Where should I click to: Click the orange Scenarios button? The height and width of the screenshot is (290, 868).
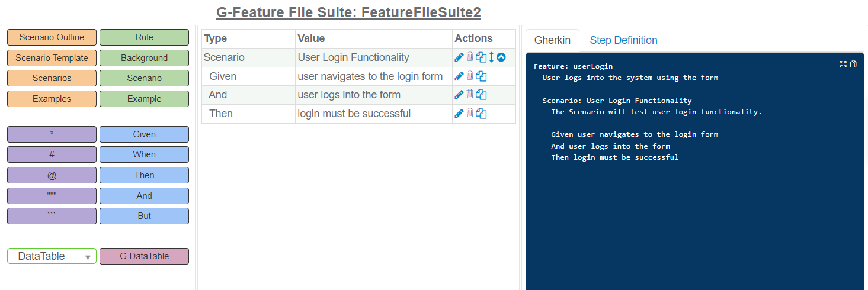point(52,78)
